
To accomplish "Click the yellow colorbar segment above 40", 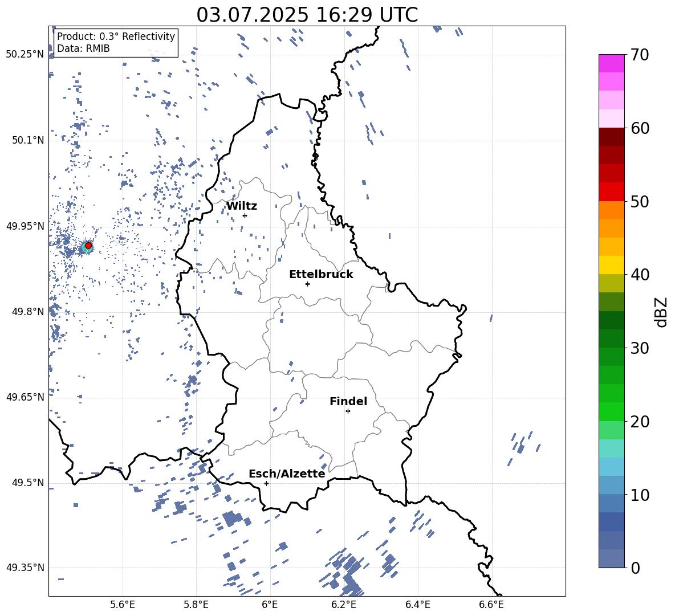I will tap(611, 265).
